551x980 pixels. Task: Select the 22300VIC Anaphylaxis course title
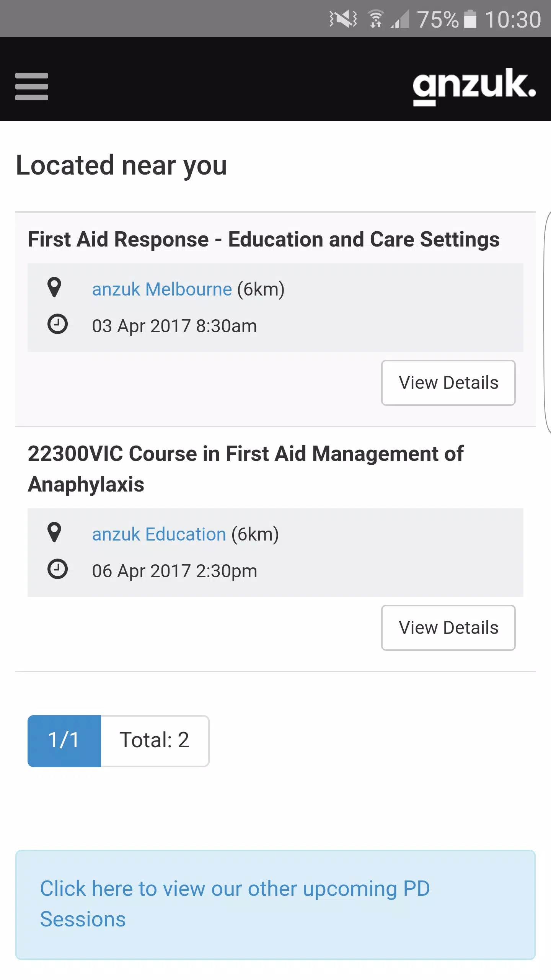tap(245, 469)
